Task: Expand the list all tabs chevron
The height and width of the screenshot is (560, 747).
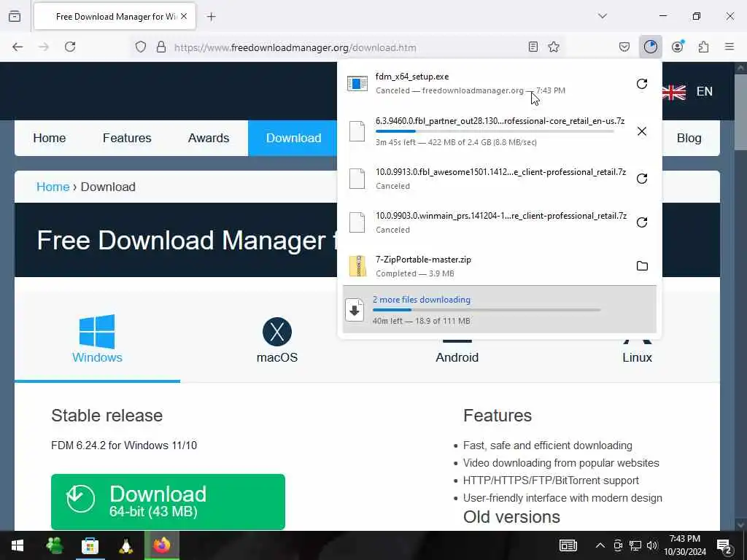Action: [x=603, y=16]
